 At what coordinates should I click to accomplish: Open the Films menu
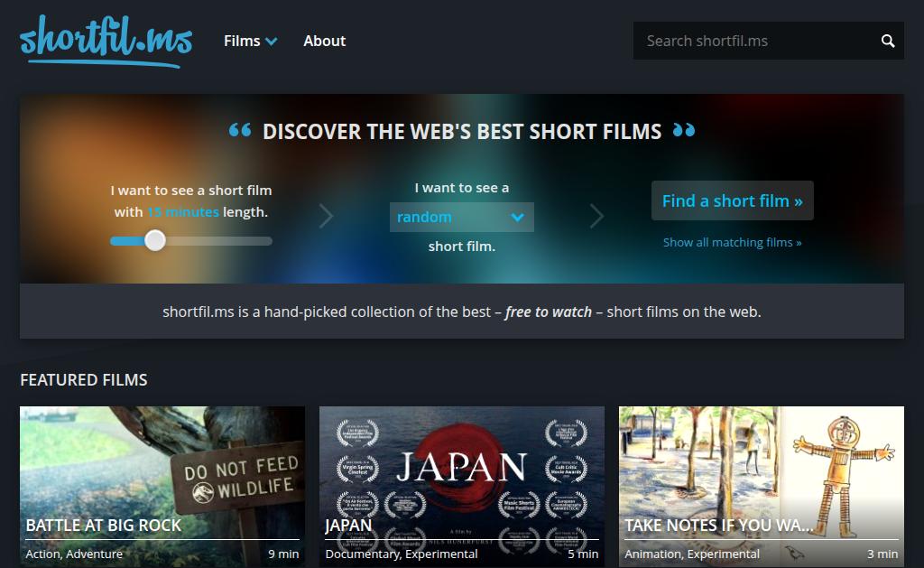pos(242,41)
